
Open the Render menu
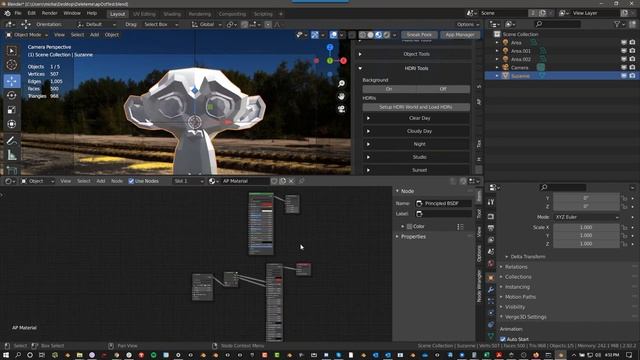coord(49,13)
